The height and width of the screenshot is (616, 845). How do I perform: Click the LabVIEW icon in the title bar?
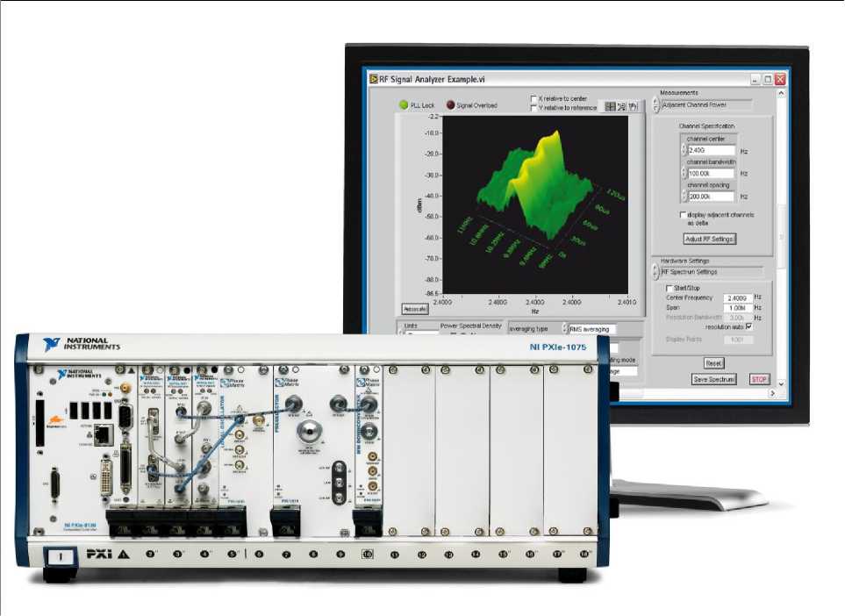pos(374,79)
